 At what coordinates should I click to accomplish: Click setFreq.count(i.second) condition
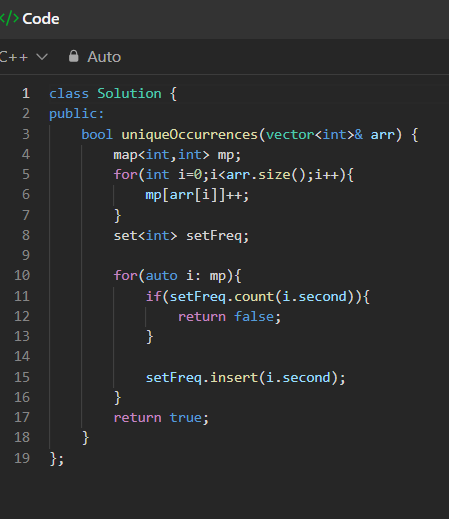click(x=262, y=297)
